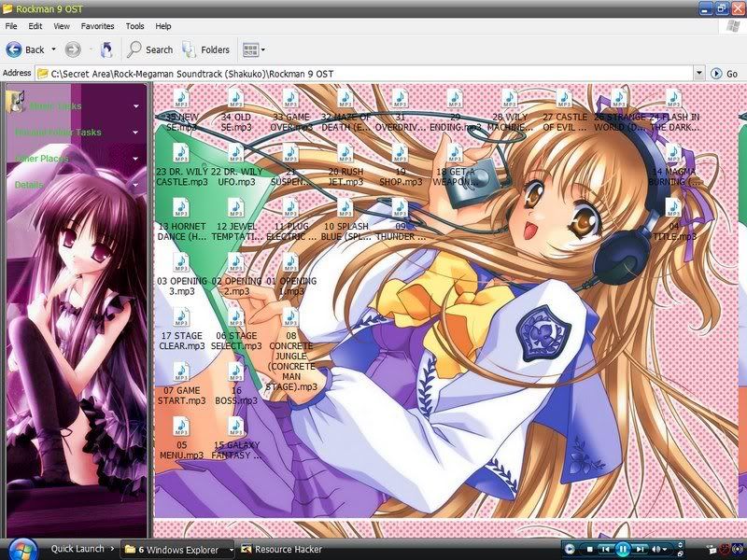Image resolution: width=747 pixels, height=560 pixels.
Task: Open the File menu
Action: (11, 26)
